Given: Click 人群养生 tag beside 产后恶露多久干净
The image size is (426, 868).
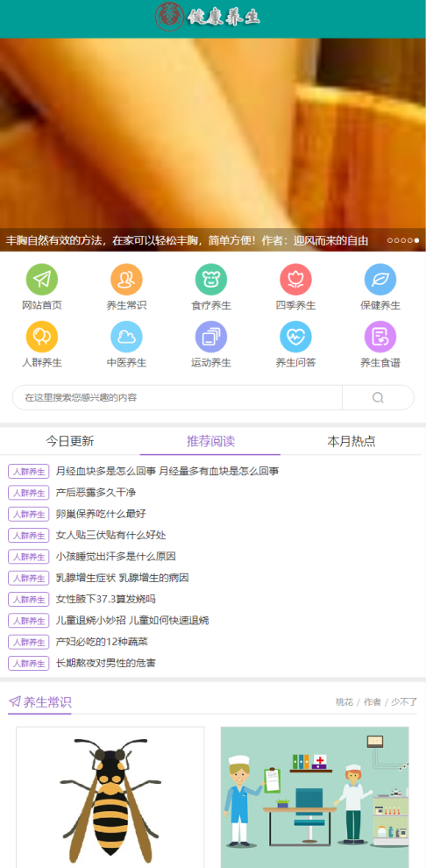Looking at the screenshot, I should coord(29,493).
